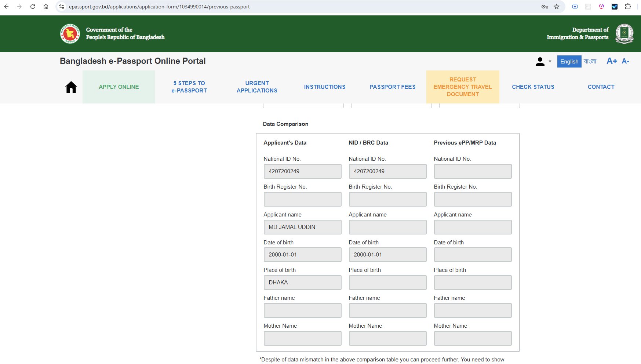Click NID / BRC Place of birth field
641x364 pixels.
387,283
